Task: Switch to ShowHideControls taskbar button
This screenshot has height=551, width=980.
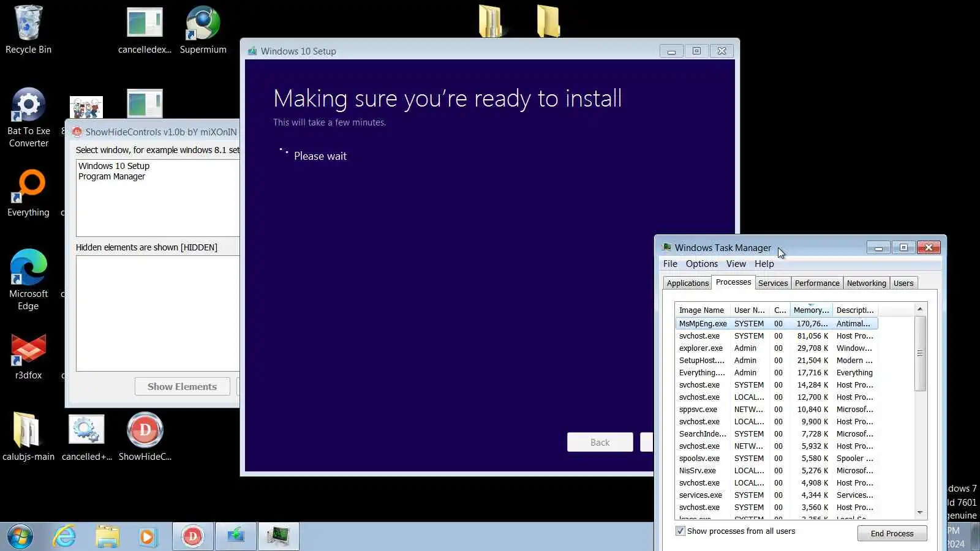Action: tap(193, 537)
